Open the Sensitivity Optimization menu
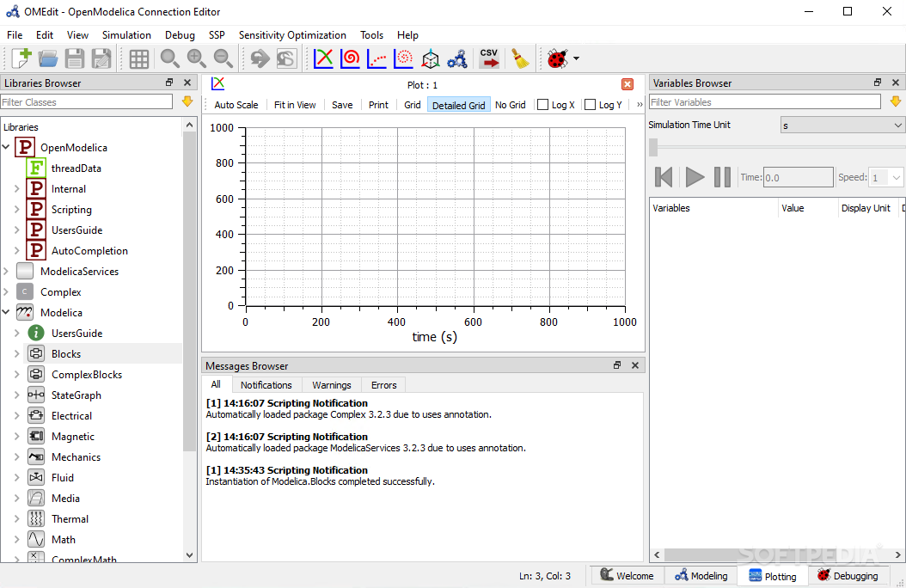 click(x=292, y=35)
